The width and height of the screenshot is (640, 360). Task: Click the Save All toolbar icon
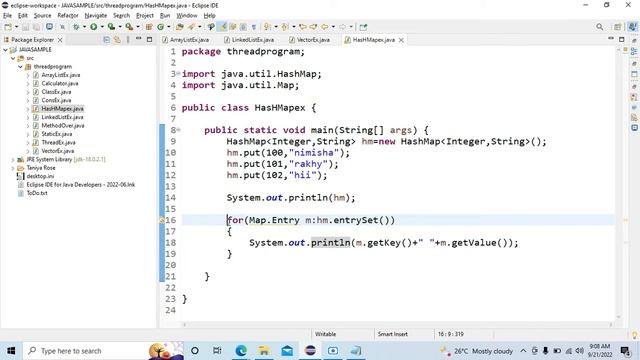pos(36,27)
